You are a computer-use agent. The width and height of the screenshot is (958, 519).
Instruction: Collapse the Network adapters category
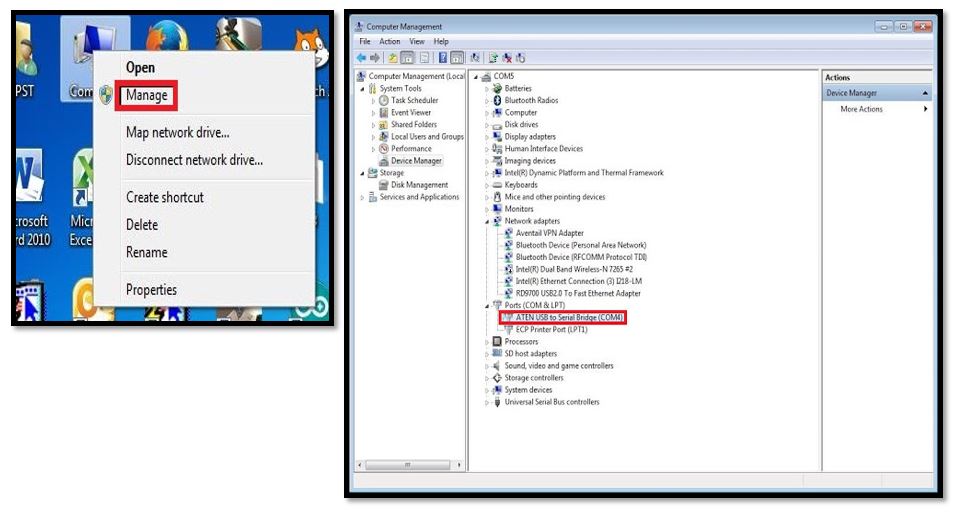click(487, 222)
